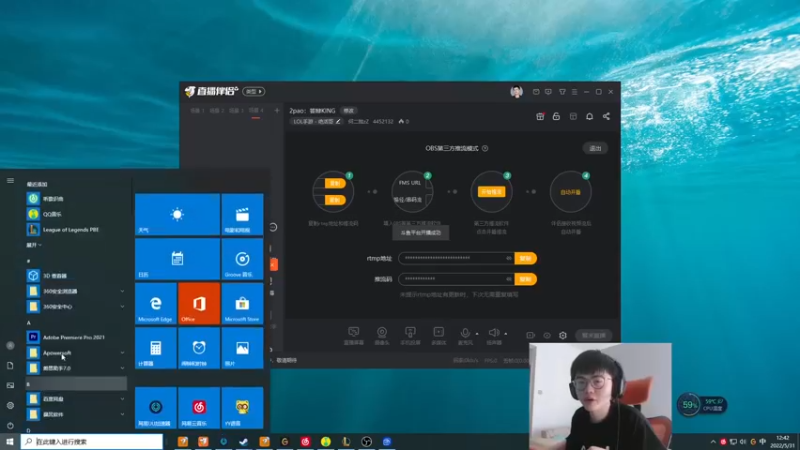Copy the rtmp address with orange button

coord(526,258)
